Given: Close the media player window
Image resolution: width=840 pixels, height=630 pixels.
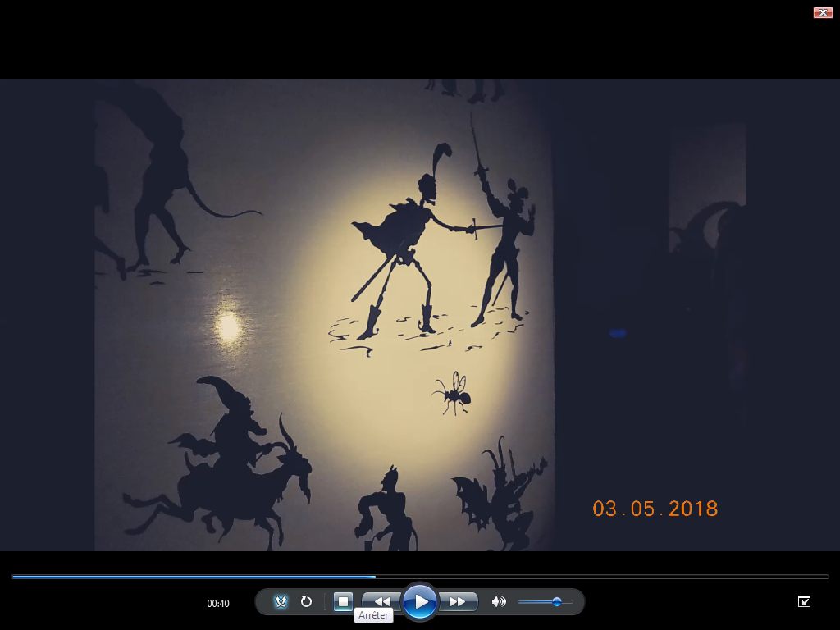Looking at the screenshot, I should coord(822,12).
